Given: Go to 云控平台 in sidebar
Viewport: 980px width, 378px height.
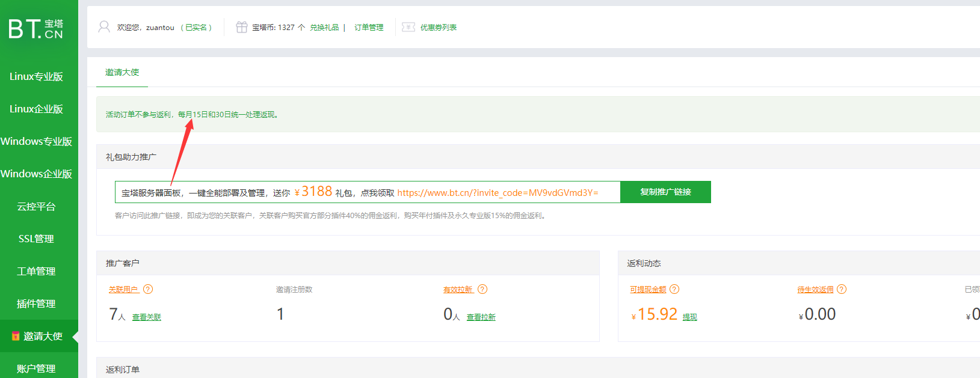Looking at the screenshot, I should pyautogui.click(x=36, y=206).
